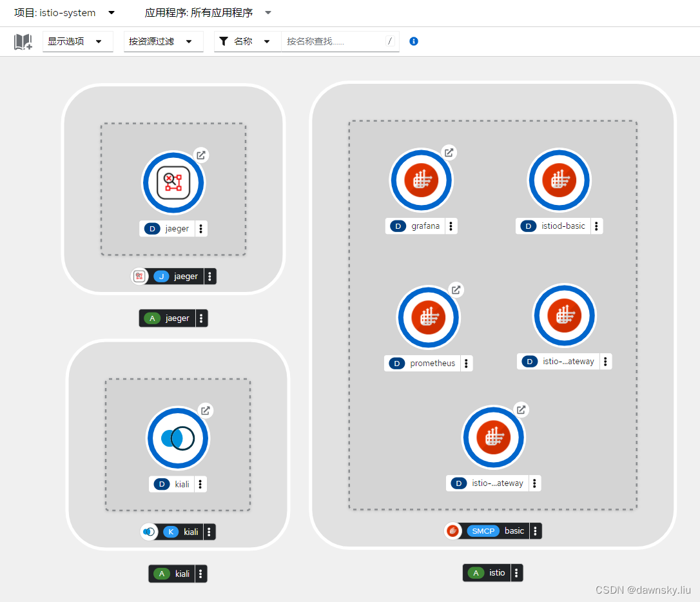The width and height of the screenshot is (700, 602).
Task: Open the display options dropdown
Action: point(78,41)
